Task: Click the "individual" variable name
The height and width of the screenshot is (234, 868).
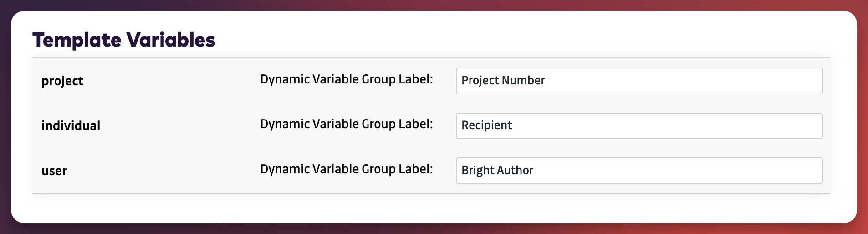Action: [x=71, y=126]
